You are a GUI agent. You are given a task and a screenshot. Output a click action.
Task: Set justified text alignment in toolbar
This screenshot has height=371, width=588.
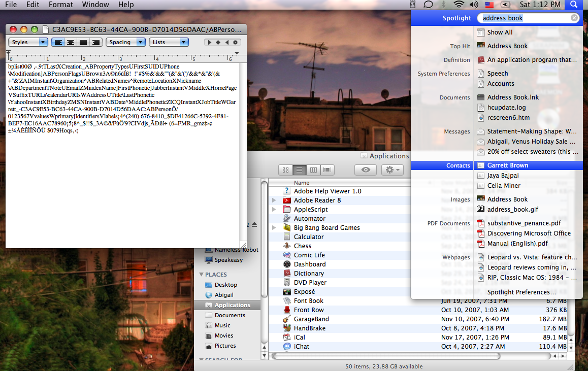pos(83,42)
